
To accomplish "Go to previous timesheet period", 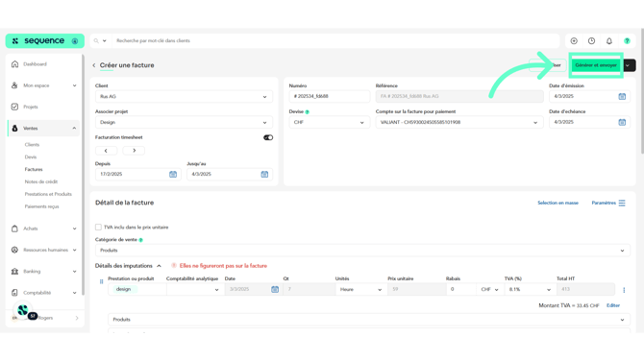I will [106, 151].
